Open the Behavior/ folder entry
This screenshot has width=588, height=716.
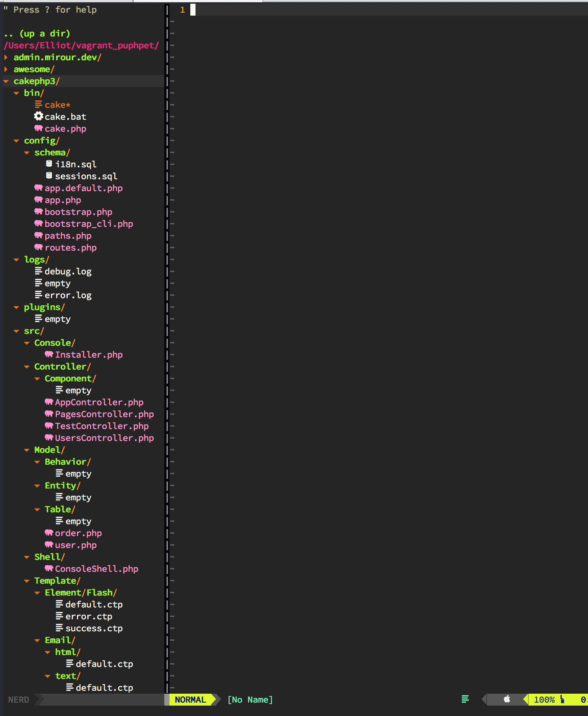point(68,462)
